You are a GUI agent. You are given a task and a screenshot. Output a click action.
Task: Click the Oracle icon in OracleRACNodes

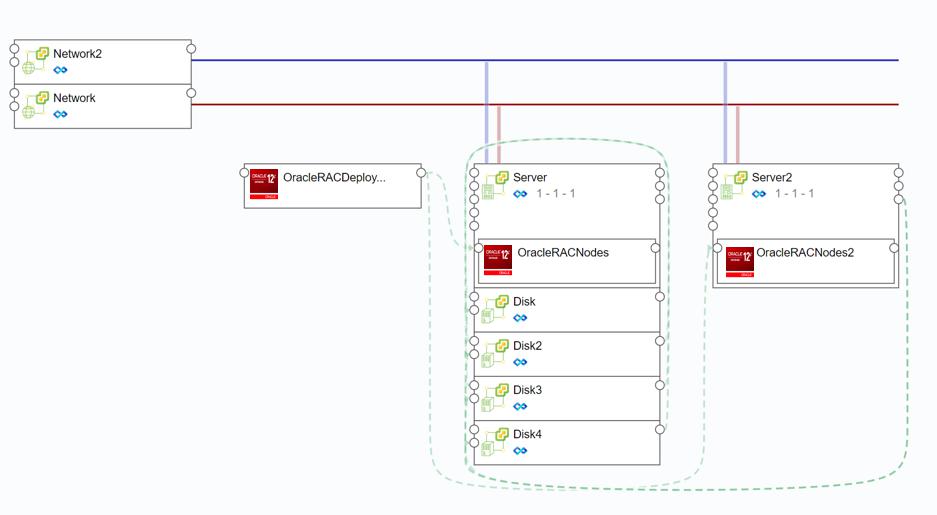(x=498, y=259)
